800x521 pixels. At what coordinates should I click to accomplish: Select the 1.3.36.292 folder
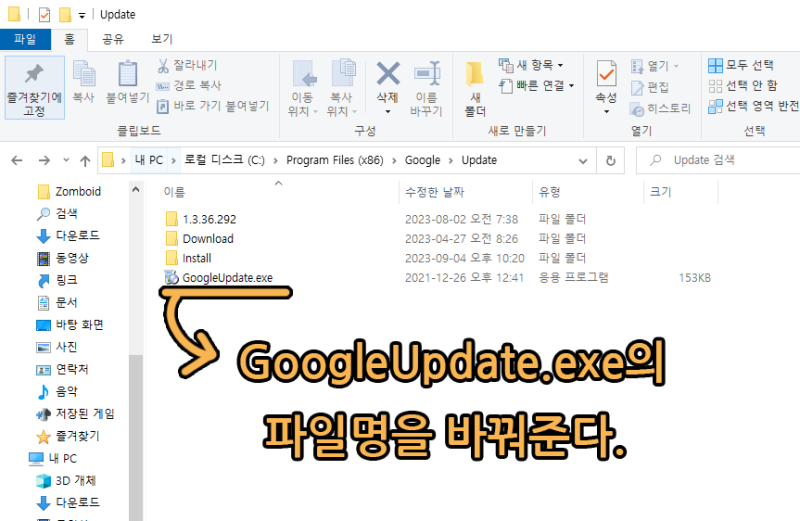pyautogui.click(x=210, y=219)
